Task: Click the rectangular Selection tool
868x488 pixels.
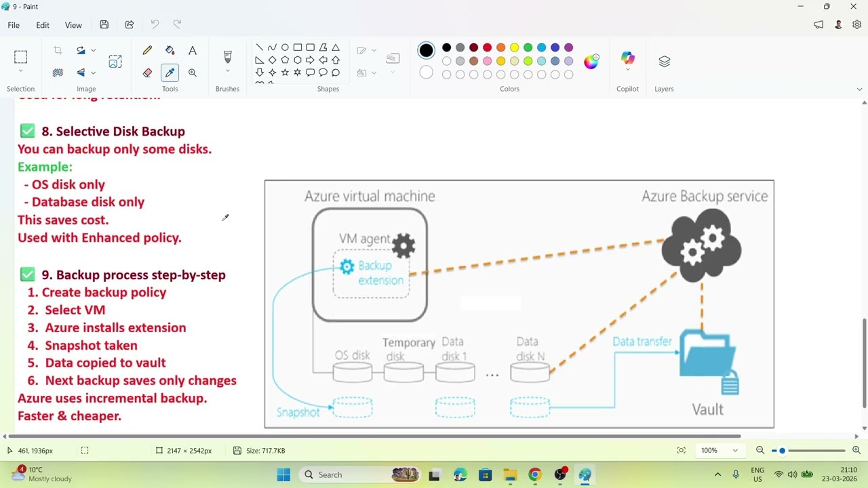Action: [x=20, y=57]
